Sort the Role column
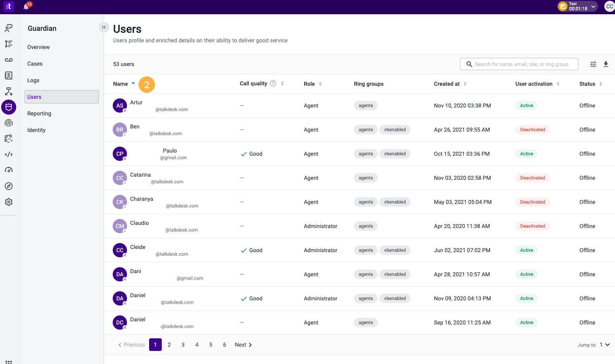Image resolution: width=615 pixels, height=364 pixels. 320,84
